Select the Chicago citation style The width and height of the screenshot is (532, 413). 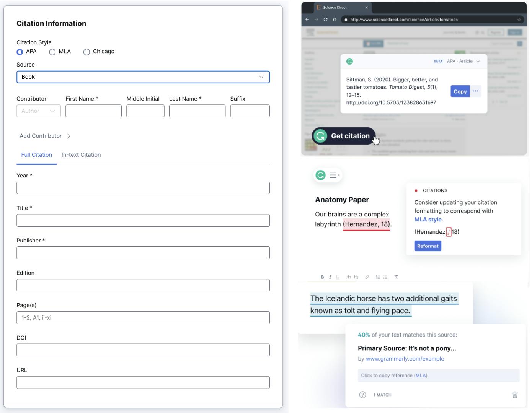86,52
